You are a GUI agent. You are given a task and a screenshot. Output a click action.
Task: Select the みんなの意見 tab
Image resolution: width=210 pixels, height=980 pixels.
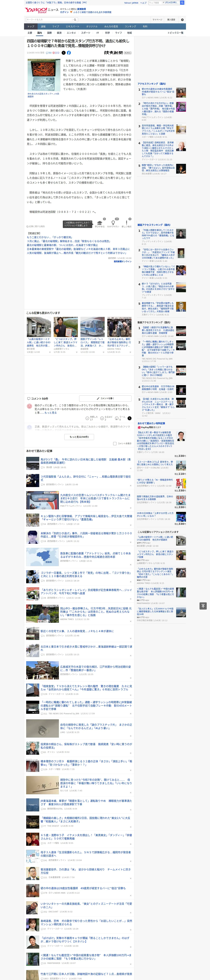pos(111,27)
